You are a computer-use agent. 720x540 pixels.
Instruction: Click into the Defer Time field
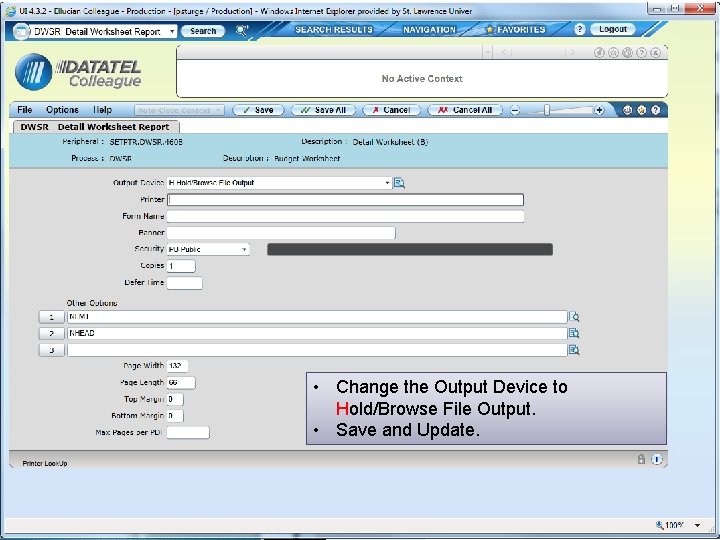tap(185, 283)
